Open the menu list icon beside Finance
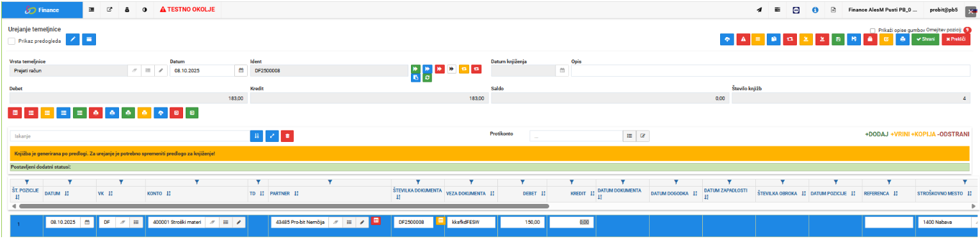980x241 pixels. click(91, 10)
